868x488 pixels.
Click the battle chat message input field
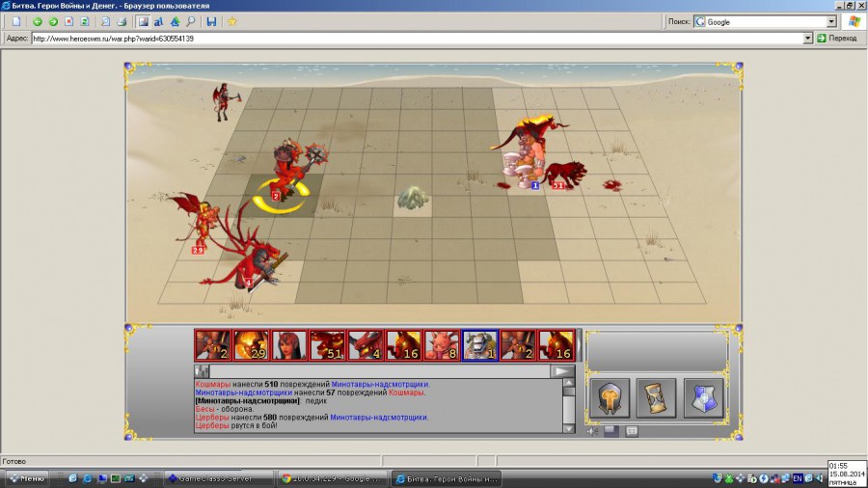coord(380,371)
